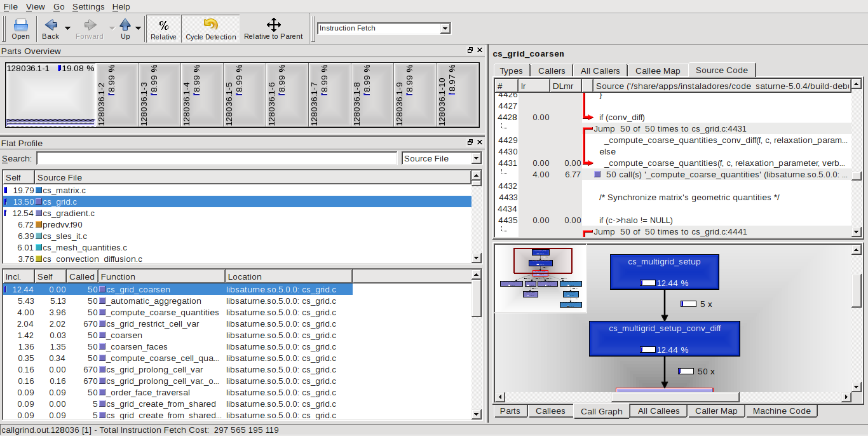868x436 pixels.
Task: Go back using the Back arrow
Action: click(x=50, y=29)
